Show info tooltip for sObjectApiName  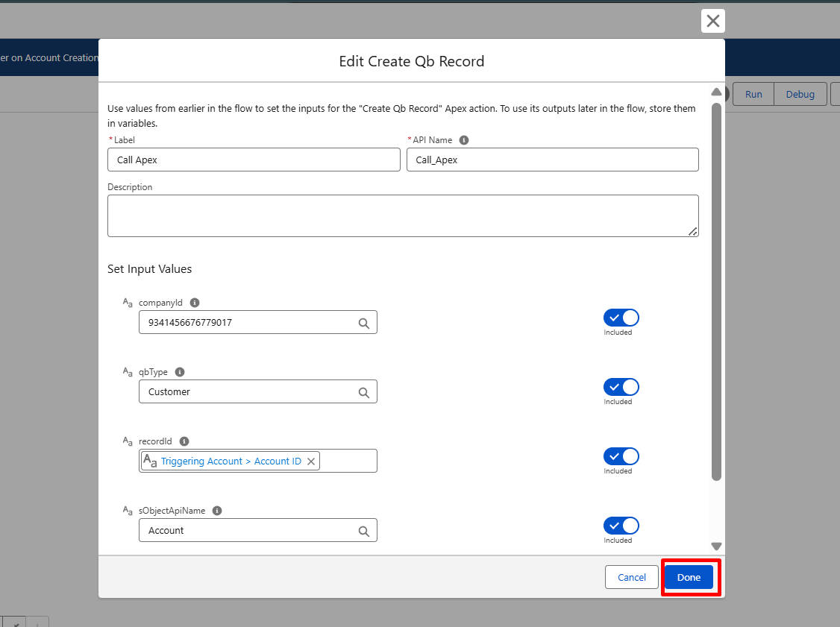tap(217, 510)
